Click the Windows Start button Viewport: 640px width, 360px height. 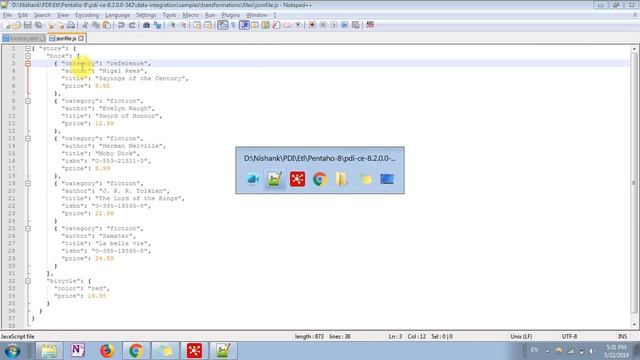coord(12,351)
